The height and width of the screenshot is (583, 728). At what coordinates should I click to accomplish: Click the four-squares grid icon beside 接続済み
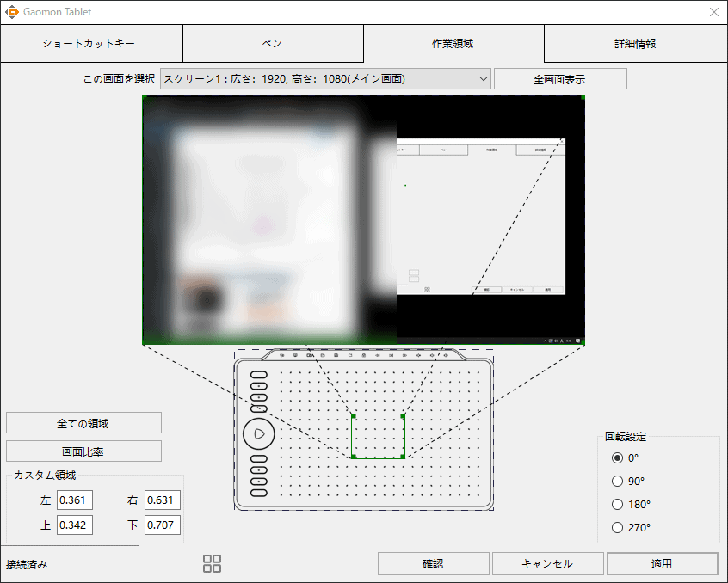pyautogui.click(x=213, y=563)
